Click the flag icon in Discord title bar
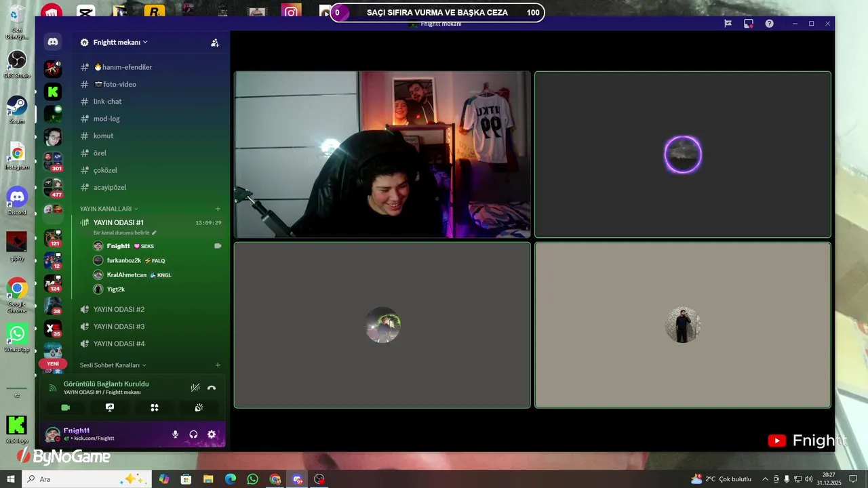Screen dimensions: 868x488 [x=728, y=23]
